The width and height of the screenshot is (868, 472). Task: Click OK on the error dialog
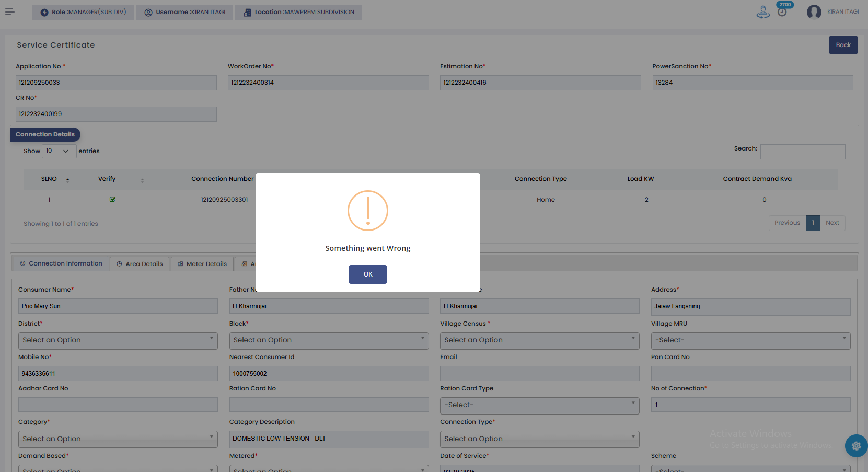(367, 274)
